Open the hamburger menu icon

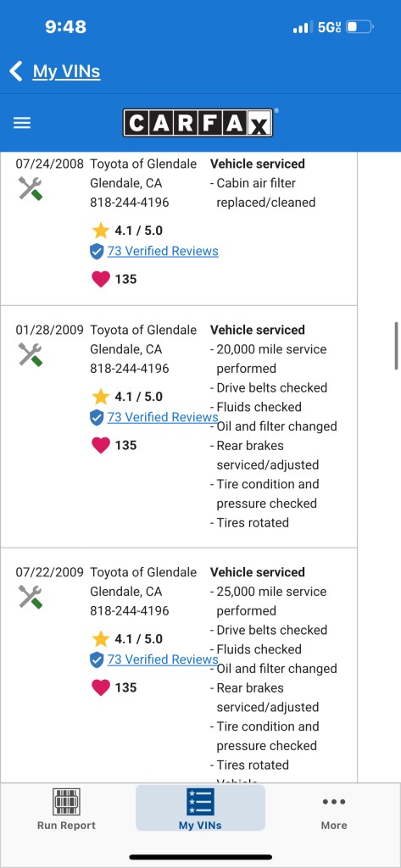pos(21,123)
